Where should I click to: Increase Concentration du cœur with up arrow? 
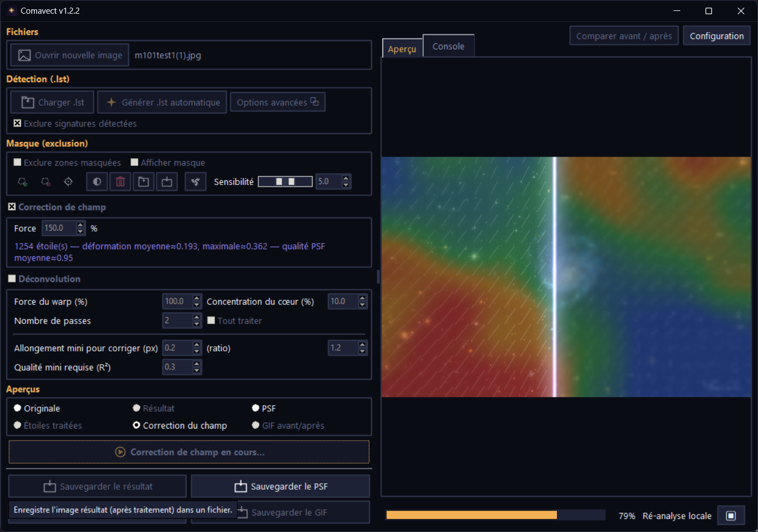click(x=362, y=298)
